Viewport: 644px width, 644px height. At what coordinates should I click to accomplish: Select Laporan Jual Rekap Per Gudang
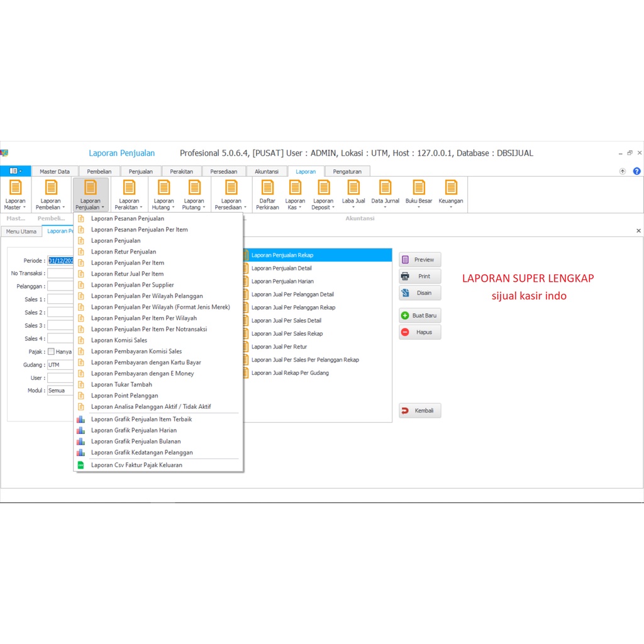click(x=318, y=374)
